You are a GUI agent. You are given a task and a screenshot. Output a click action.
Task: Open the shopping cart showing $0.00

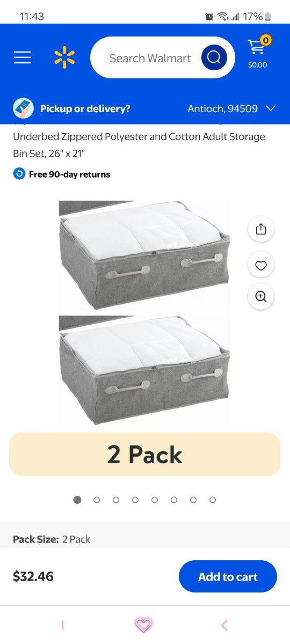258,53
